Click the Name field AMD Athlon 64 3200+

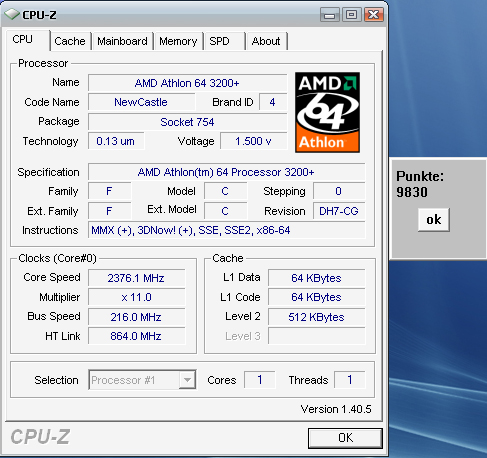pos(187,83)
